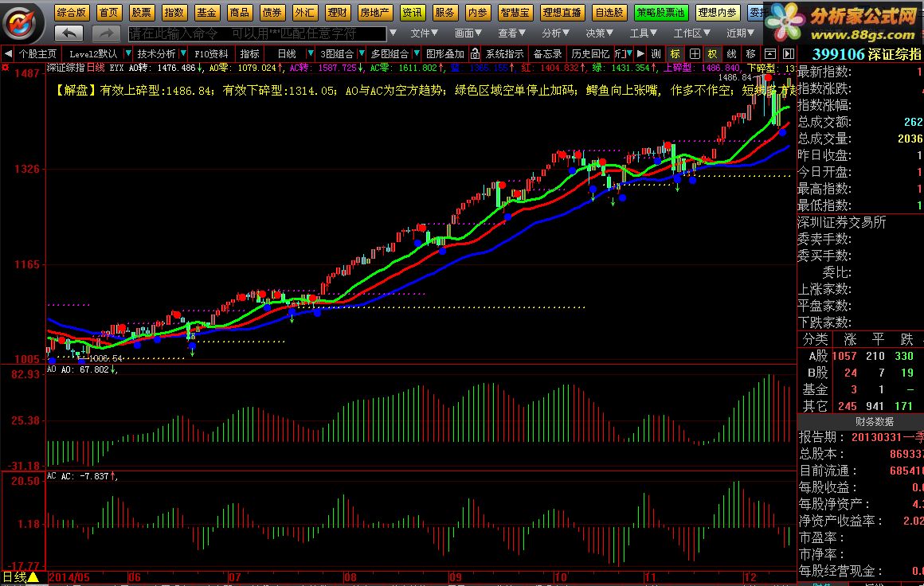924x586 pixels.
Task: Click the 服务 button
Action: [x=444, y=12]
